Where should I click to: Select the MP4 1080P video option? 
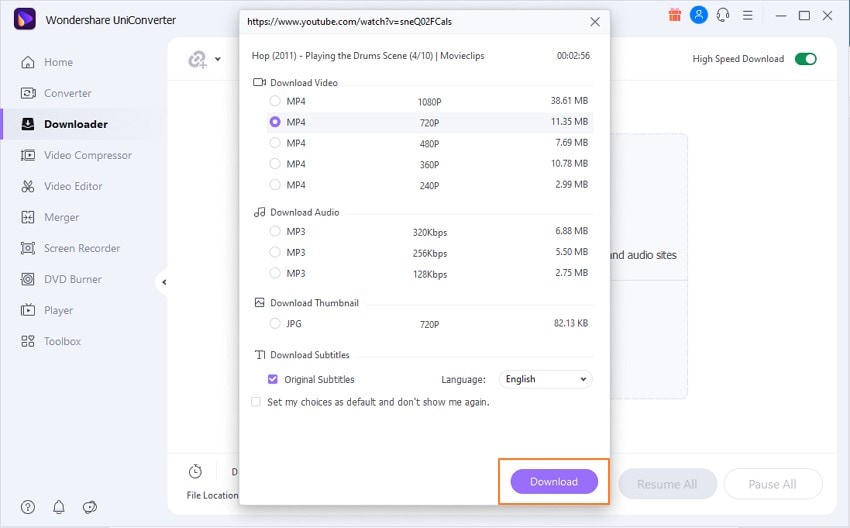click(275, 101)
